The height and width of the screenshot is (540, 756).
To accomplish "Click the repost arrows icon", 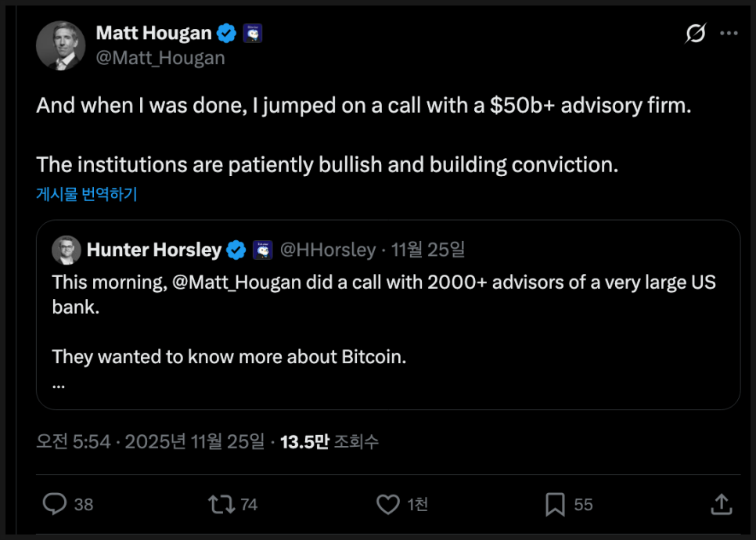I will [221, 505].
